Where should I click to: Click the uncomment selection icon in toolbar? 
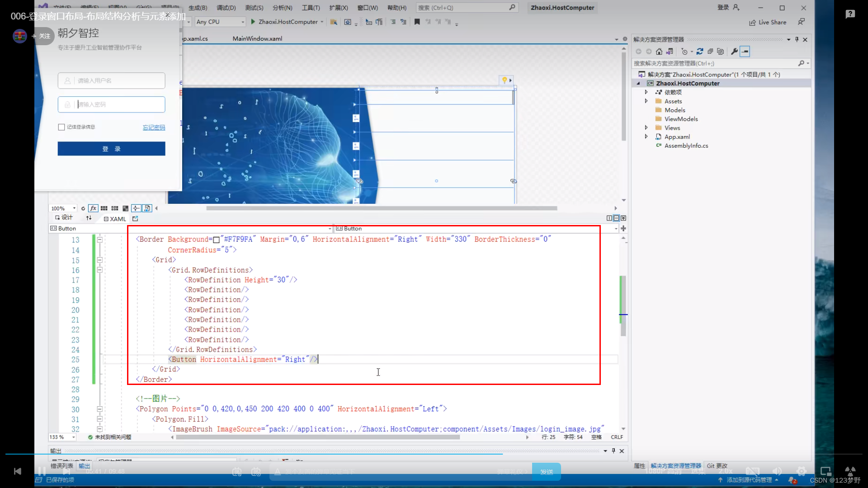pyautogui.click(x=403, y=22)
